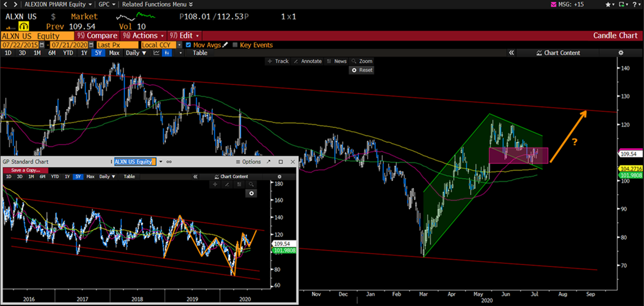Image resolution: width=644 pixels, height=306 pixels.
Task: Click the Table button on main chart
Action: (x=200, y=53)
